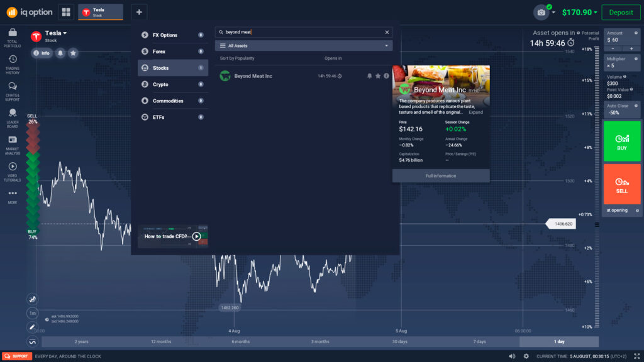Select the Commodities category
Screen dimensions: 644x362
[x=173, y=101]
